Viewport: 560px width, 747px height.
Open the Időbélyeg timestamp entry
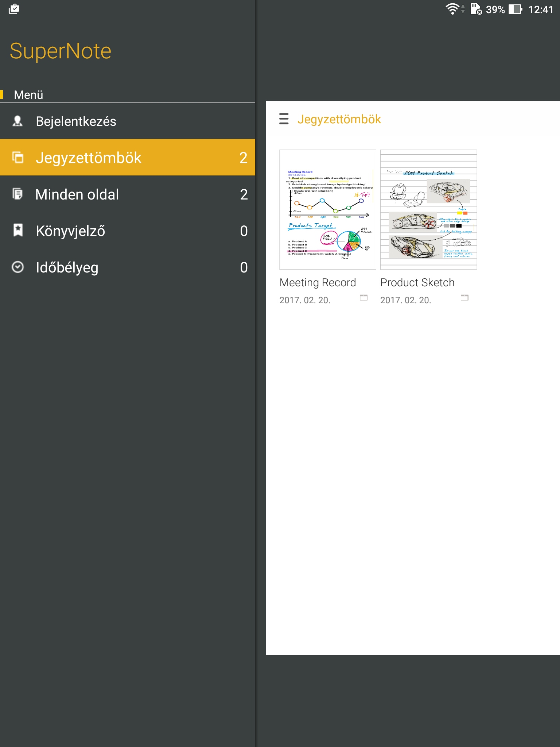[x=128, y=267]
